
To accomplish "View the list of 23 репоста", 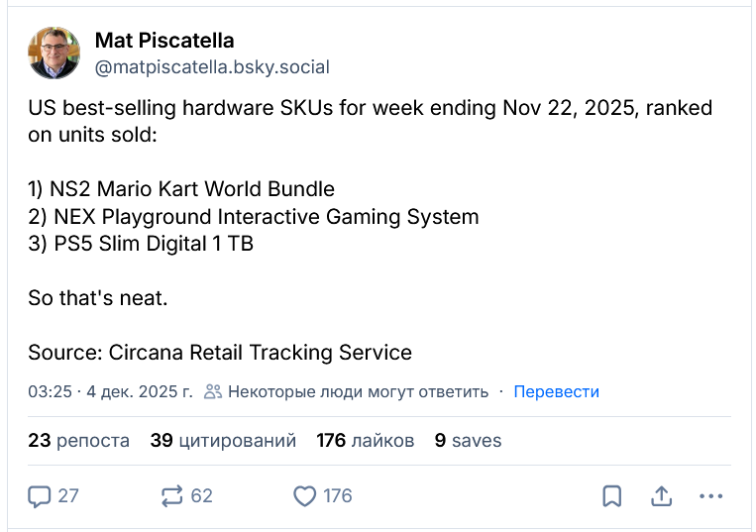I will [78, 441].
